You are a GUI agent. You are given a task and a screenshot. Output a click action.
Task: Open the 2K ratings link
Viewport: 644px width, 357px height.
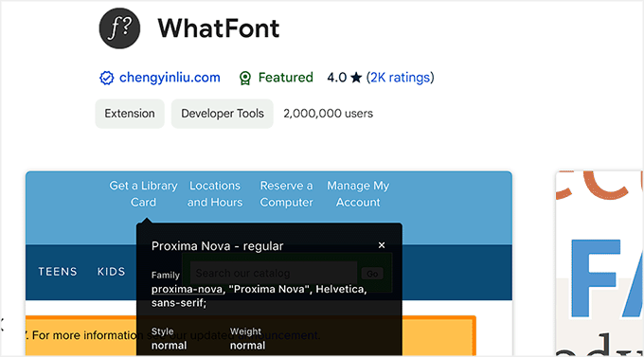[x=400, y=78]
